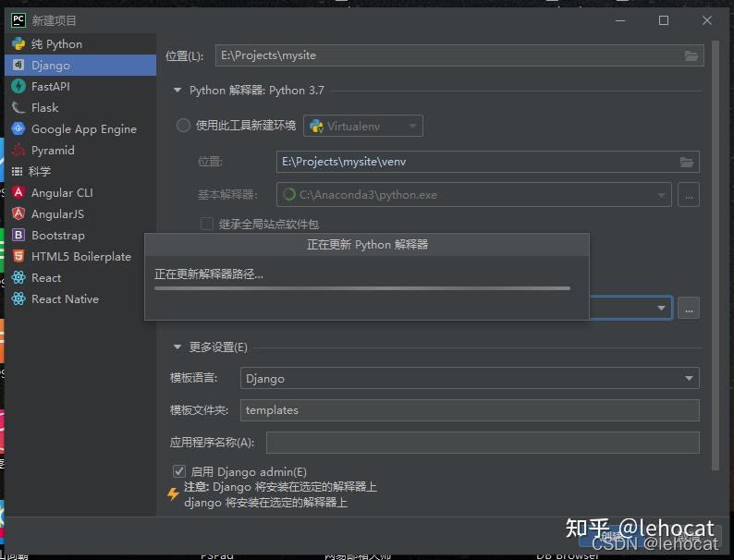This screenshot has height=560, width=734.
Task: Click ellipsis button next to 基本解释器
Action: (x=689, y=195)
